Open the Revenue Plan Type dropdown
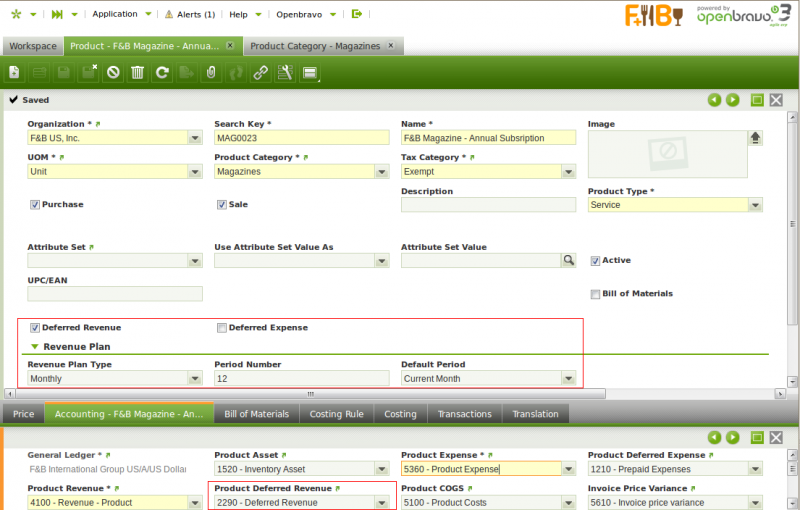The height and width of the screenshot is (510, 800). 195,379
